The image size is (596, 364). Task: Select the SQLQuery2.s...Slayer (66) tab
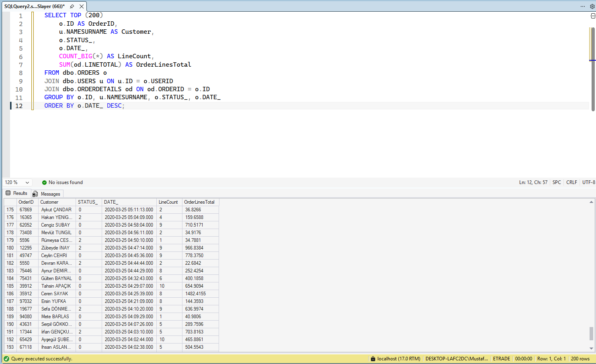34,6
